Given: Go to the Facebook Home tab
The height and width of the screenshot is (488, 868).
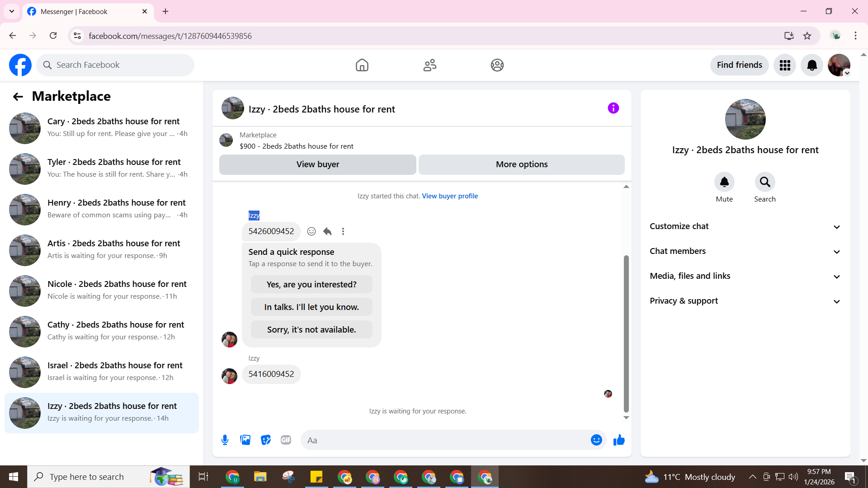Looking at the screenshot, I should [x=362, y=65].
